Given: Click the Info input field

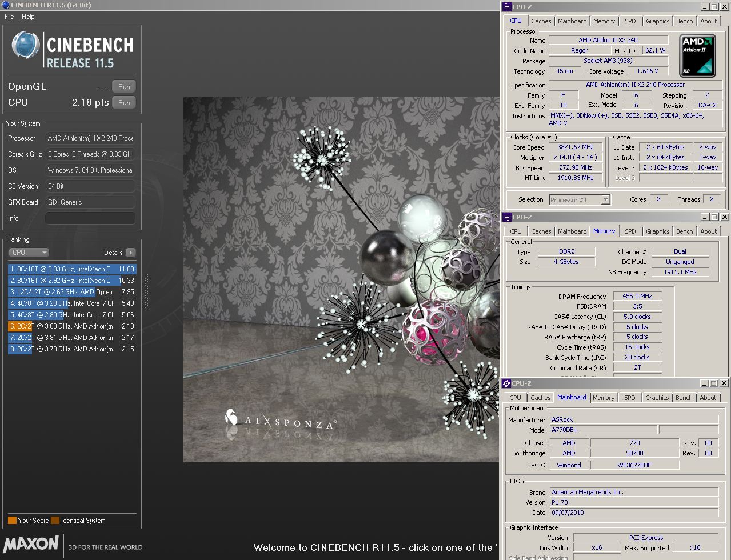Looking at the screenshot, I should click(90, 218).
